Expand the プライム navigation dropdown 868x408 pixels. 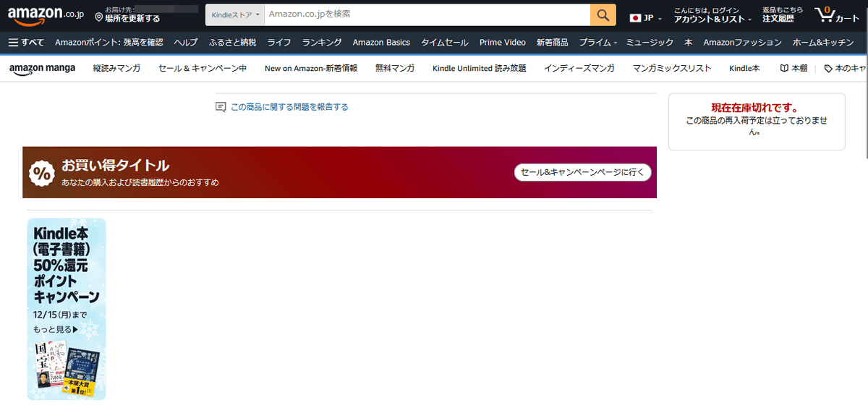click(x=597, y=43)
